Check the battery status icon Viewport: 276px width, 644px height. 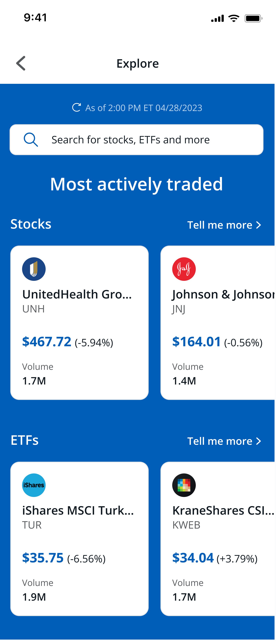pos(254,18)
